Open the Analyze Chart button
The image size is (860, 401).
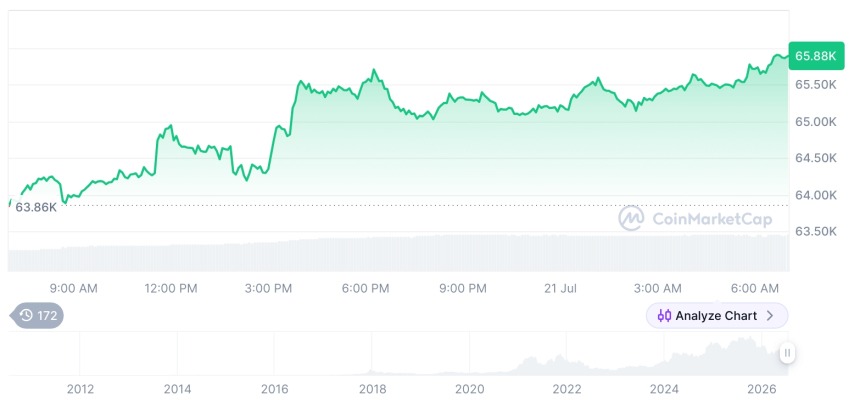pyautogui.click(x=716, y=316)
